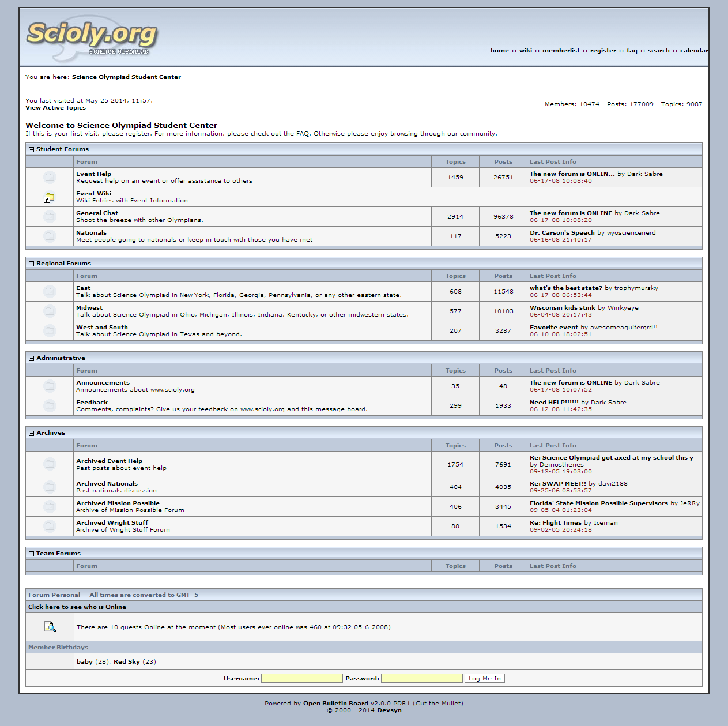Collapse the Team Forums category

coord(32,554)
